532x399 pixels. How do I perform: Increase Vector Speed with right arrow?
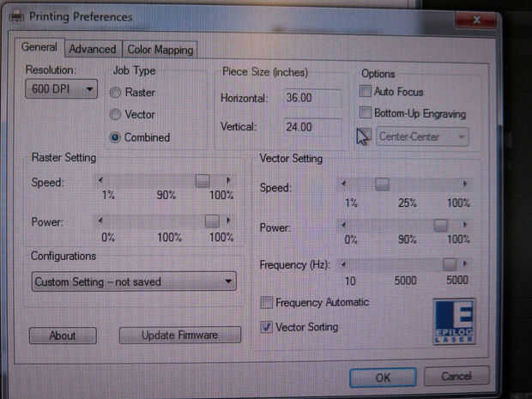pos(465,184)
